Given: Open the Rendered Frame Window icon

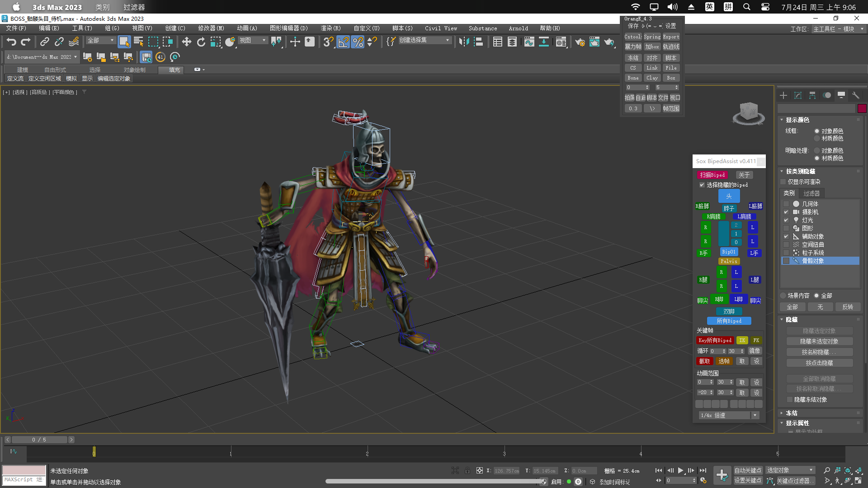Looking at the screenshot, I should point(594,42).
